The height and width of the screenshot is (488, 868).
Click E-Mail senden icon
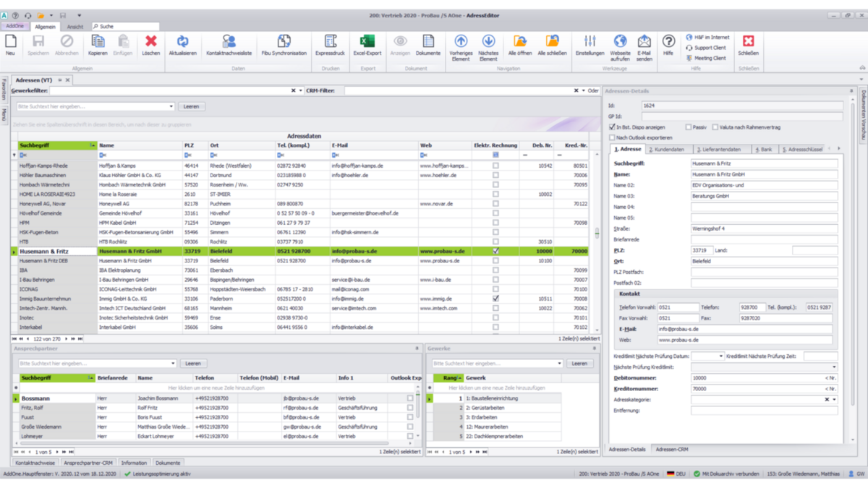click(x=644, y=43)
